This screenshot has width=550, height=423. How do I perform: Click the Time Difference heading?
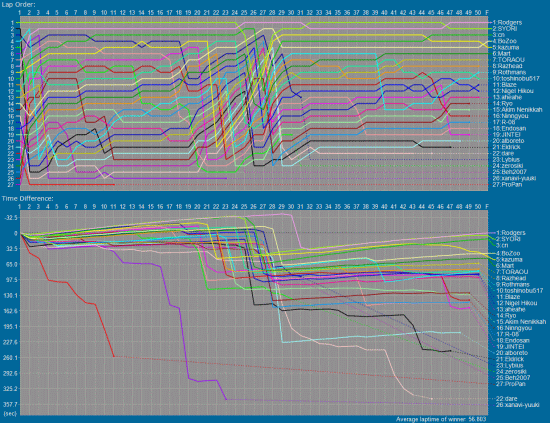coord(27,198)
